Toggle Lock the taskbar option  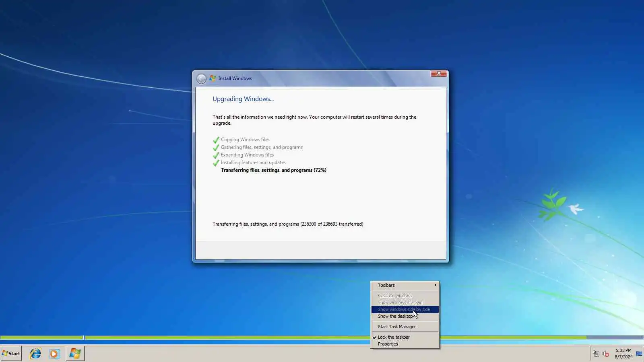tap(405, 337)
